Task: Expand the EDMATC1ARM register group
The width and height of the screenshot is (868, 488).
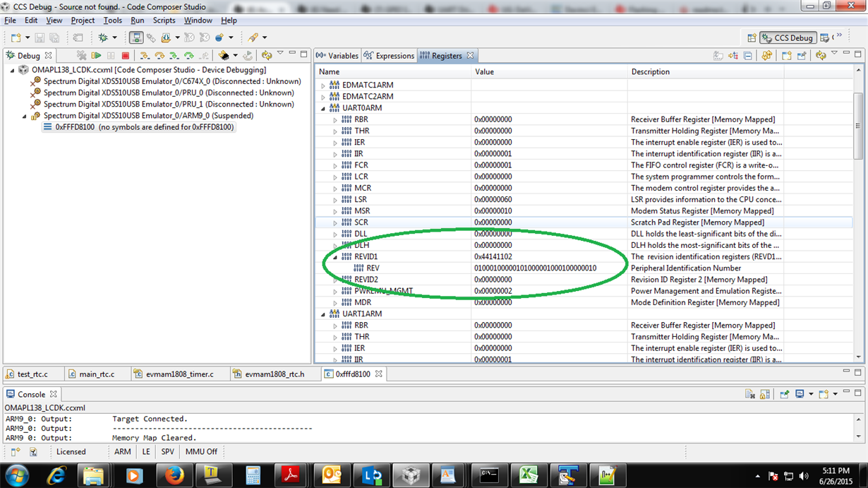Action: tap(323, 85)
